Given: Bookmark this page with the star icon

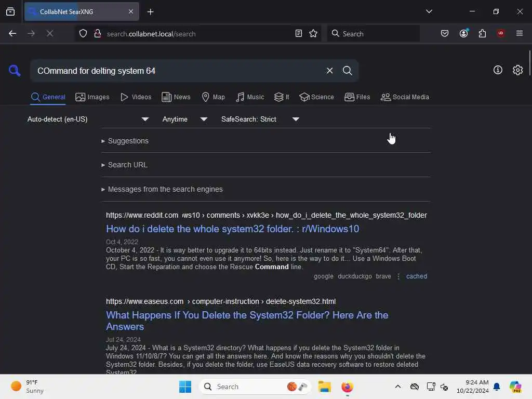Looking at the screenshot, I should tap(313, 33).
